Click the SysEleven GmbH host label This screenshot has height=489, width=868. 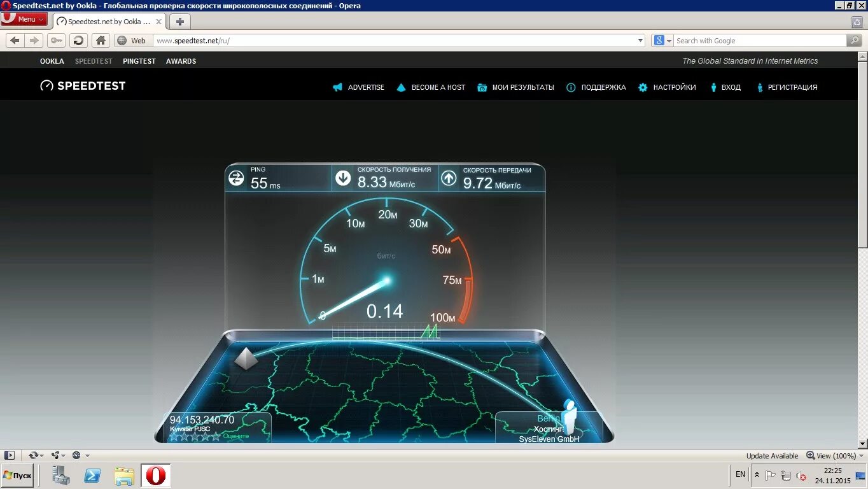tap(549, 439)
